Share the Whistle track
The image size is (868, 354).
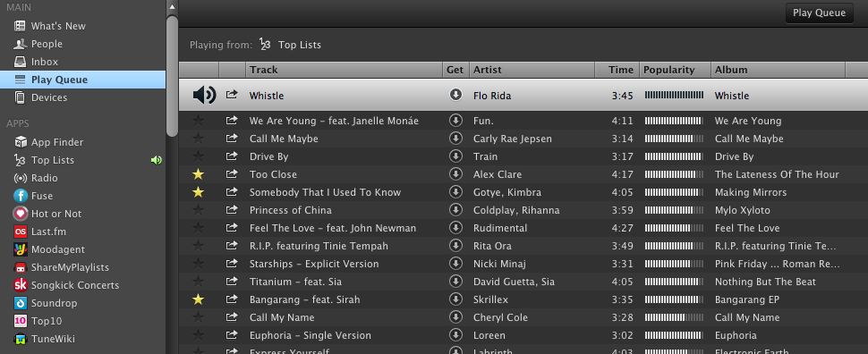point(232,95)
